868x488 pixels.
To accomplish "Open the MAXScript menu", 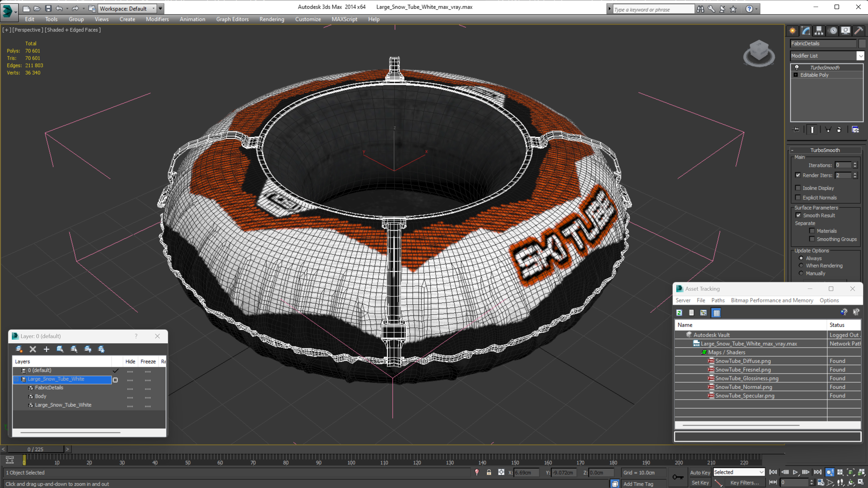I will pos(344,19).
